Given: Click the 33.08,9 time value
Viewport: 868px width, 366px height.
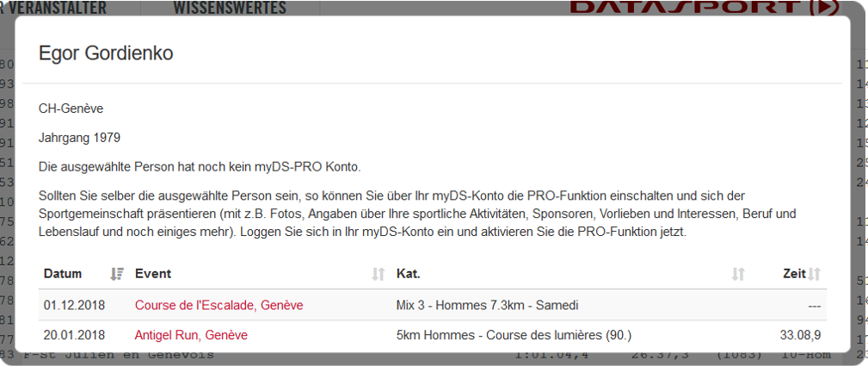Looking at the screenshot, I should click(800, 335).
